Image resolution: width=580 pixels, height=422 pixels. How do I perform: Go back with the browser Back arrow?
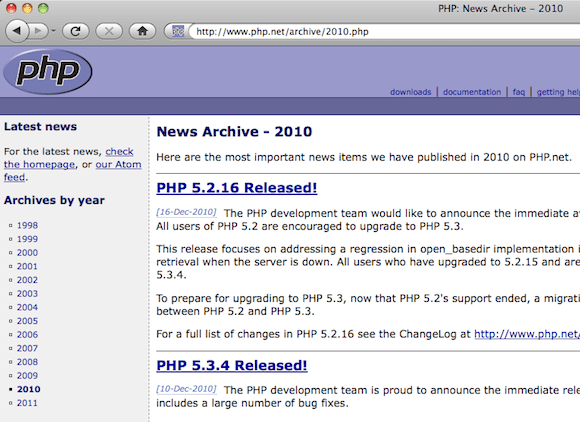pos(17,31)
